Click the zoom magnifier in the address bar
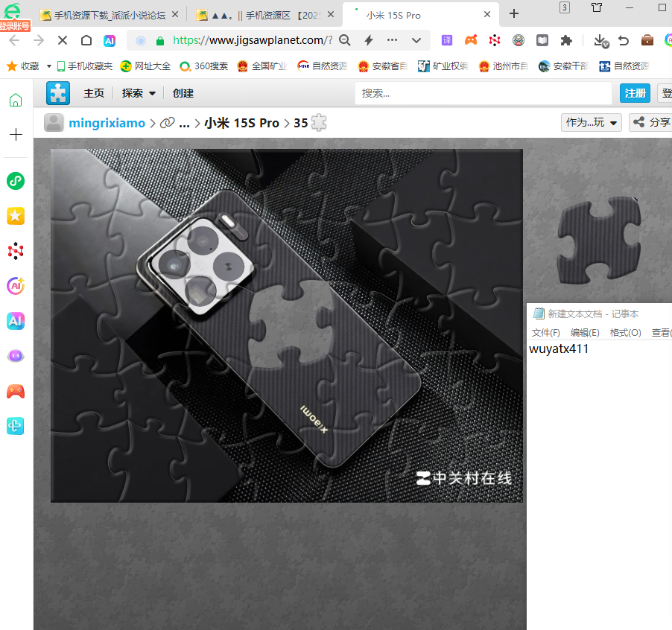Image resolution: width=672 pixels, height=630 pixels. point(345,40)
